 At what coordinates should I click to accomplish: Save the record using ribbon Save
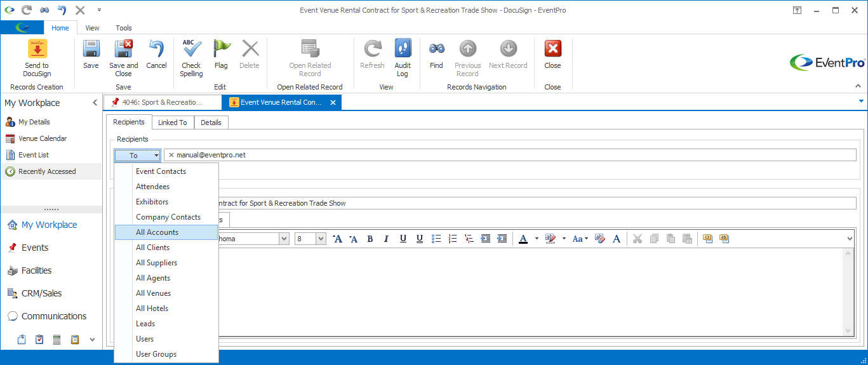(x=91, y=55)
